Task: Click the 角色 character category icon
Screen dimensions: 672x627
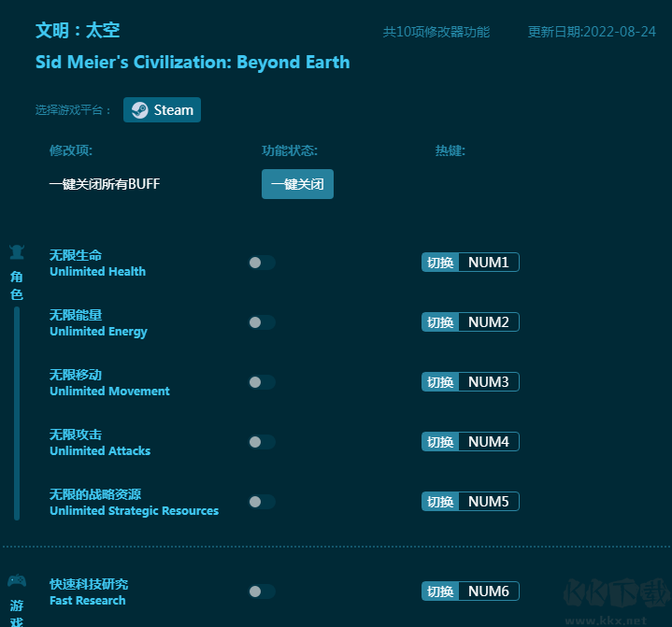Action: point(17,252)
